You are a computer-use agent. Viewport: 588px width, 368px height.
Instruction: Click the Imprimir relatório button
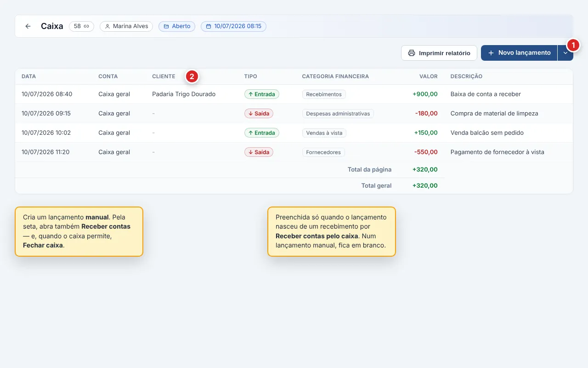click(439, 53)
